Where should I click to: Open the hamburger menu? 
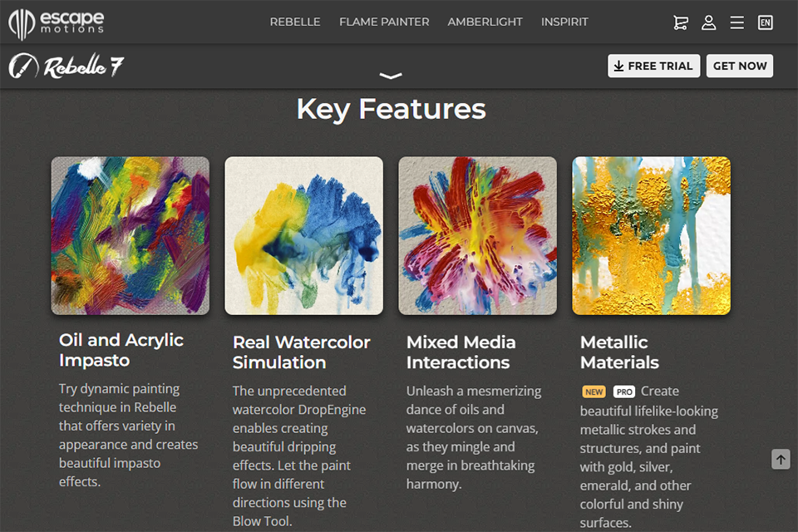pyautogui.click(x=737, y=22)
